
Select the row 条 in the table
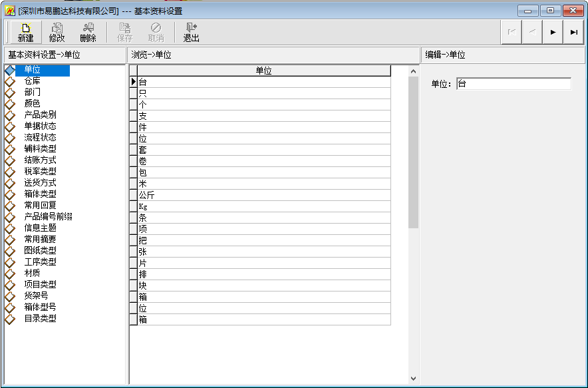264,218
